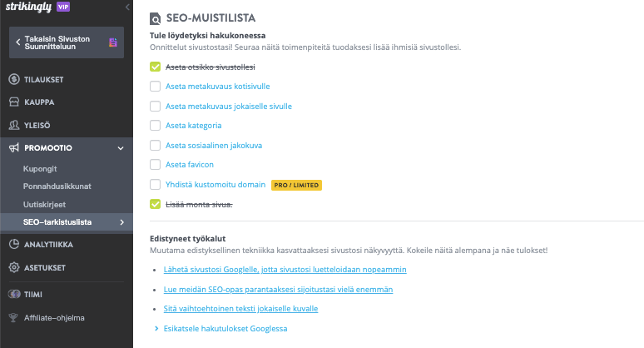Open the Tiimi team icon

tap(13, 294)
